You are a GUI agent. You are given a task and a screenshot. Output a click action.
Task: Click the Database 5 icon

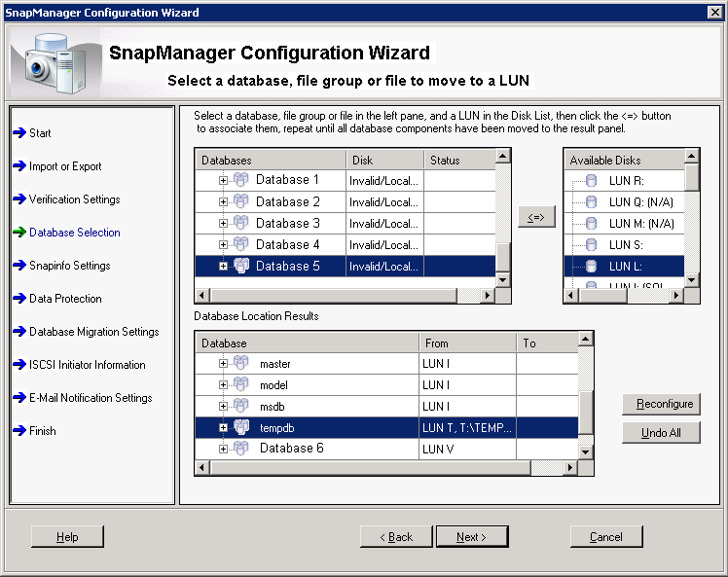(241, 266)
